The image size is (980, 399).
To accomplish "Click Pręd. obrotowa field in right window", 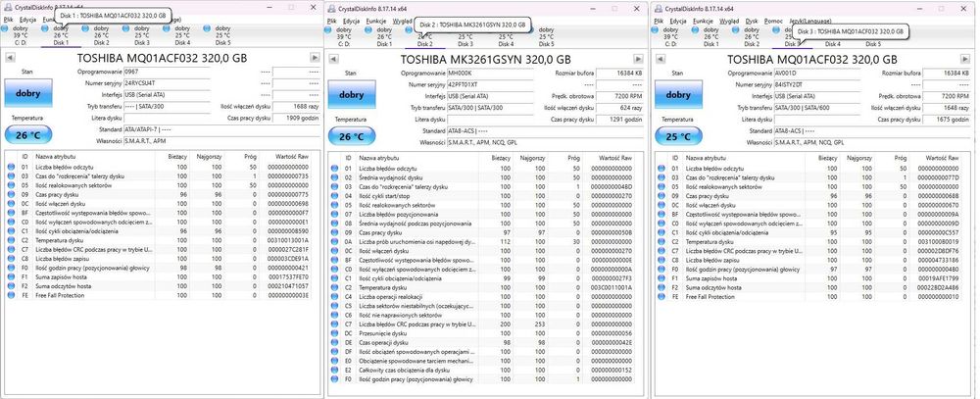I will point(948,96).
